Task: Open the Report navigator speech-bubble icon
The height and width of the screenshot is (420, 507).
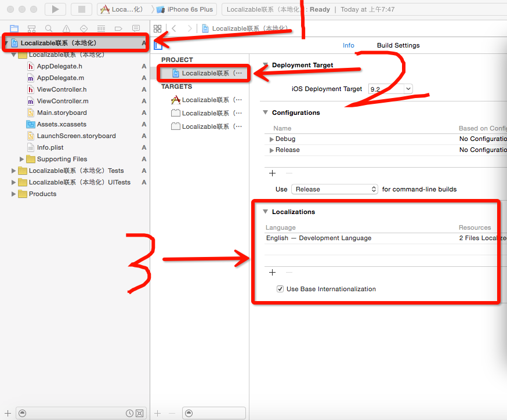Action: coord(136,28)
